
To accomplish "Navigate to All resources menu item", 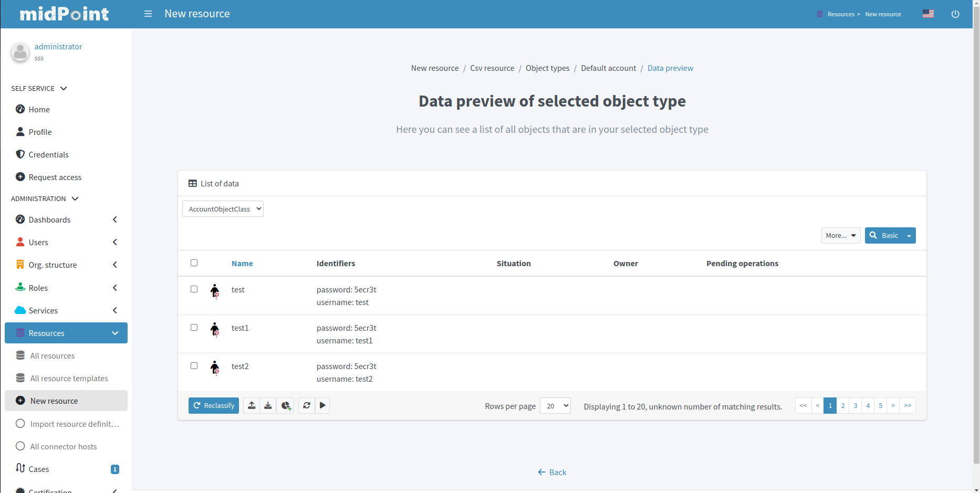I will coord(53,355).
